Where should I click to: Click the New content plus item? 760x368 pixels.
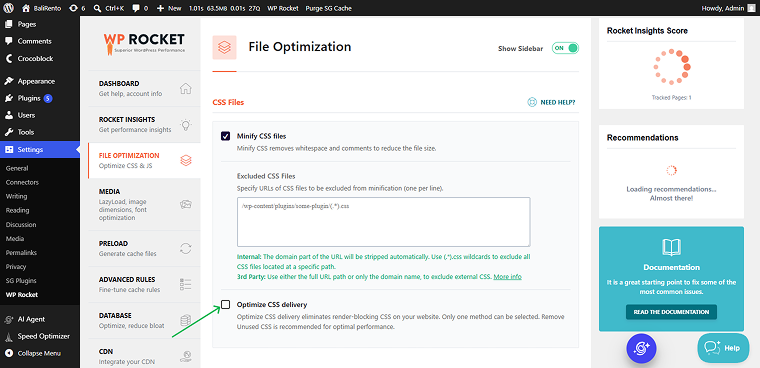(169, 8)
